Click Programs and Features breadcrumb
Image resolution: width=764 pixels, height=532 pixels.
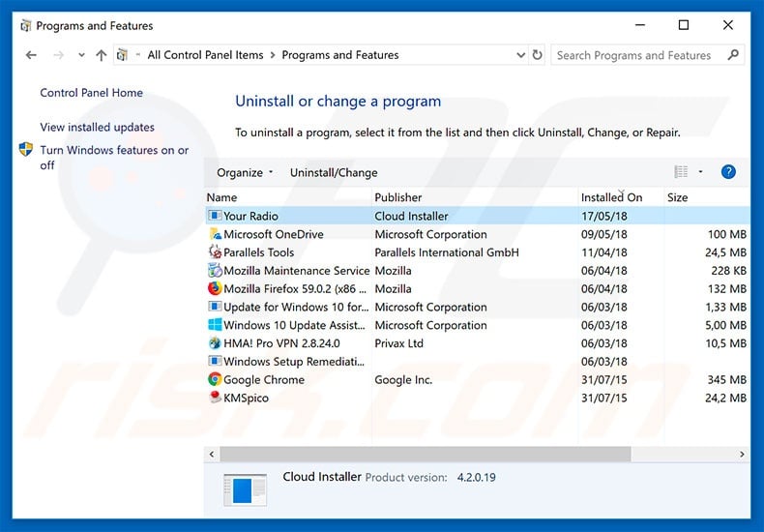[x=340, y=55]
